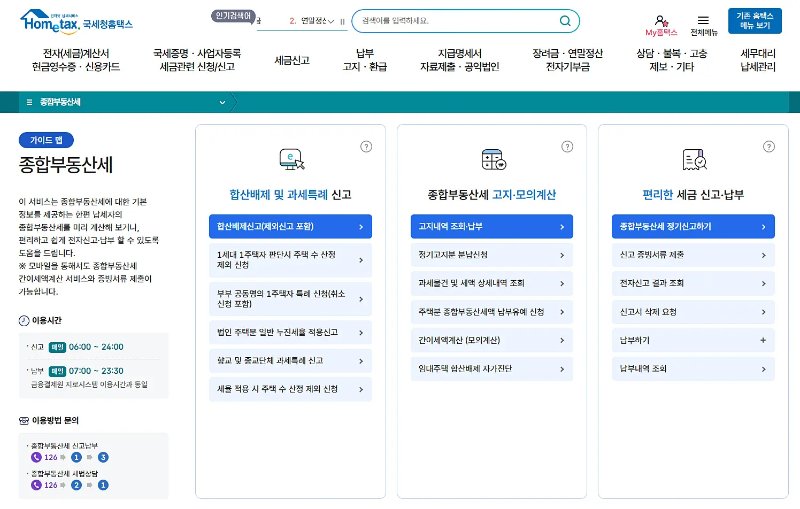Open 과세물건 및 세액 상세내역 조회
800x509 pixels.
coord(491,284)
